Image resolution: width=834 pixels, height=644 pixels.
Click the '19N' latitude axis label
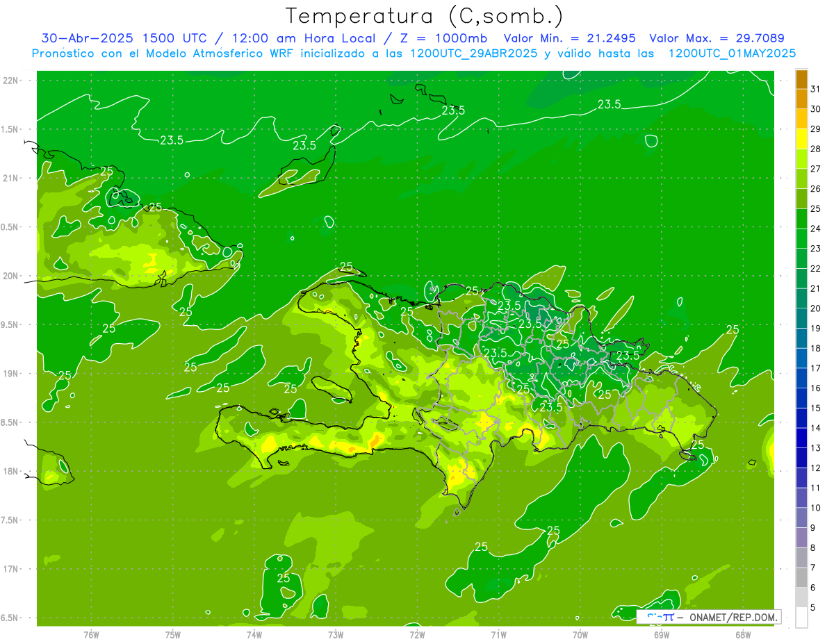(12, 373)
